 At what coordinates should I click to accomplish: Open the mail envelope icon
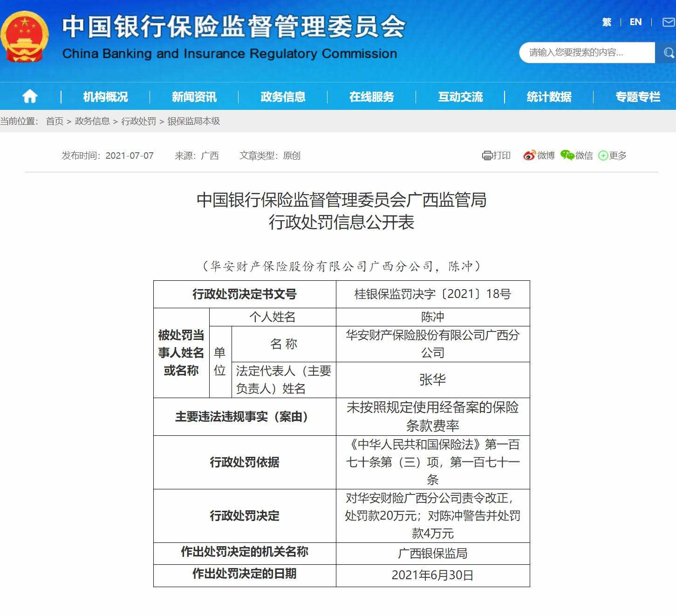point(669,22)
